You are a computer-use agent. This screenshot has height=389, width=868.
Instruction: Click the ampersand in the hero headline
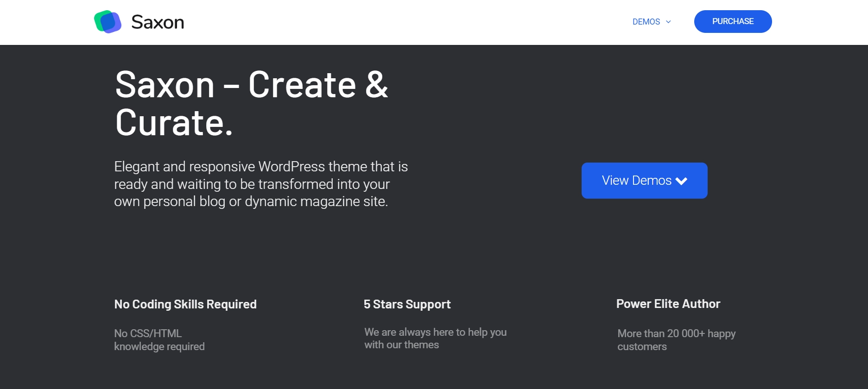(376, 84)
